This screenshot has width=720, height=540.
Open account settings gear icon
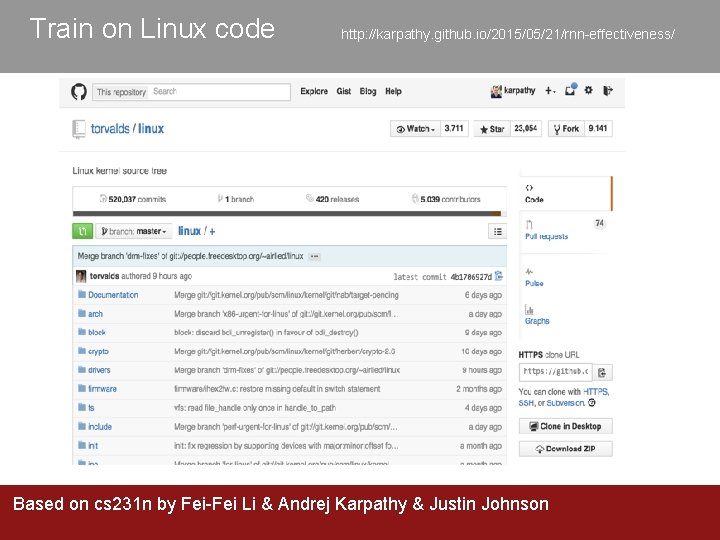tap(589, 90)
